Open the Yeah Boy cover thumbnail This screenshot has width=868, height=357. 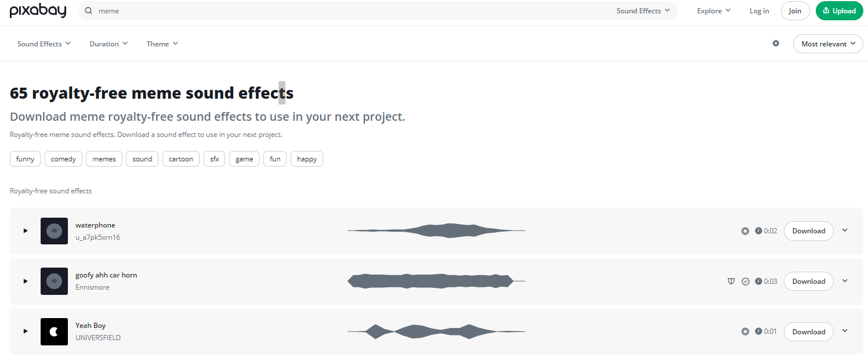[x=54, y=331]
